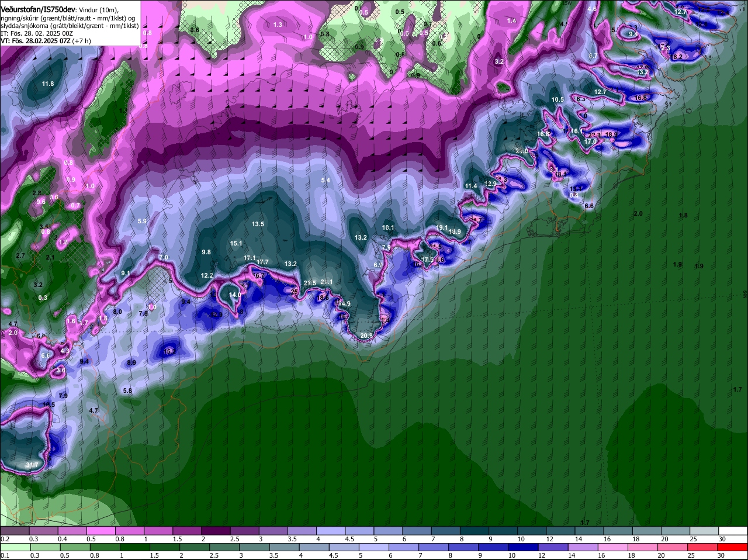The image size is (748, 560).
Task: Click the map value 9.1
Action: coord(126,273)
